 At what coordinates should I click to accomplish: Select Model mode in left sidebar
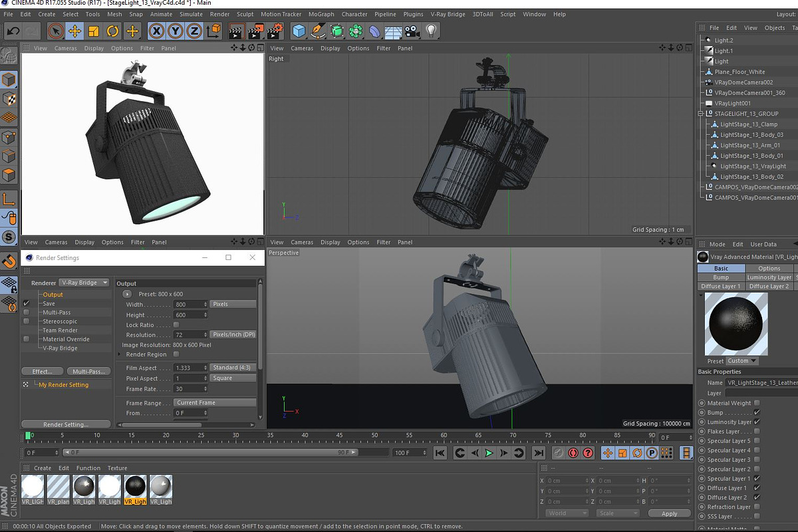(x=9, y=80)
